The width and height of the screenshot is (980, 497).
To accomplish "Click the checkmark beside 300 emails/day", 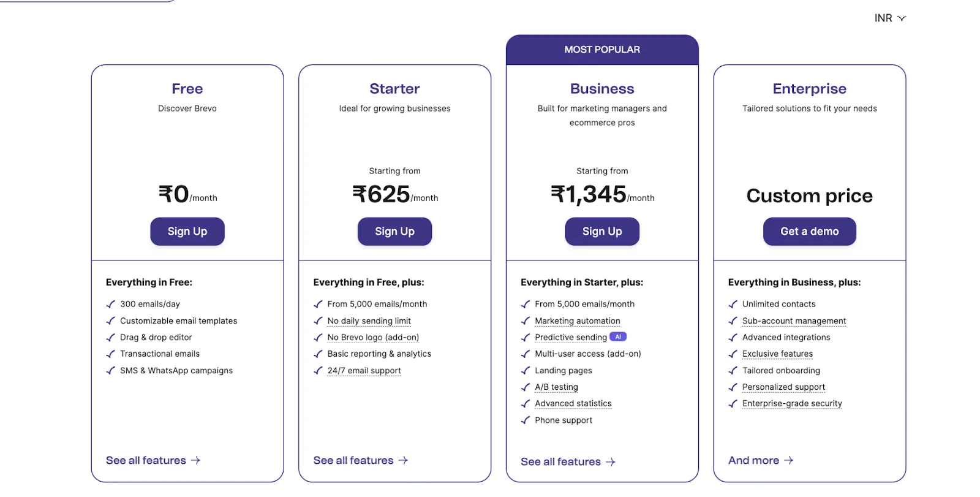I will click(x=110, y=304).
